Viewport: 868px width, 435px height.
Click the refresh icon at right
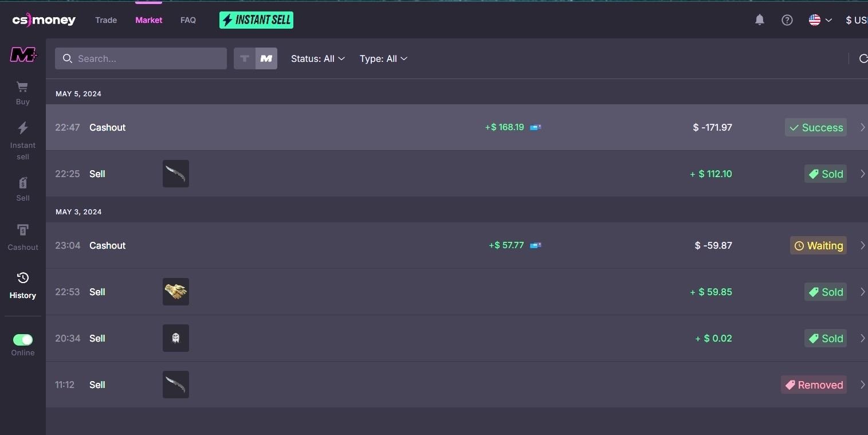pyautogui.click(x=863, y=58)
